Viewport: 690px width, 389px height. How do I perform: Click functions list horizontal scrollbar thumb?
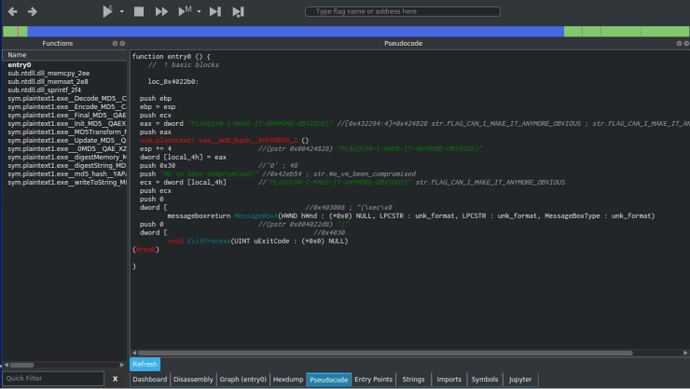click(22, 365)
